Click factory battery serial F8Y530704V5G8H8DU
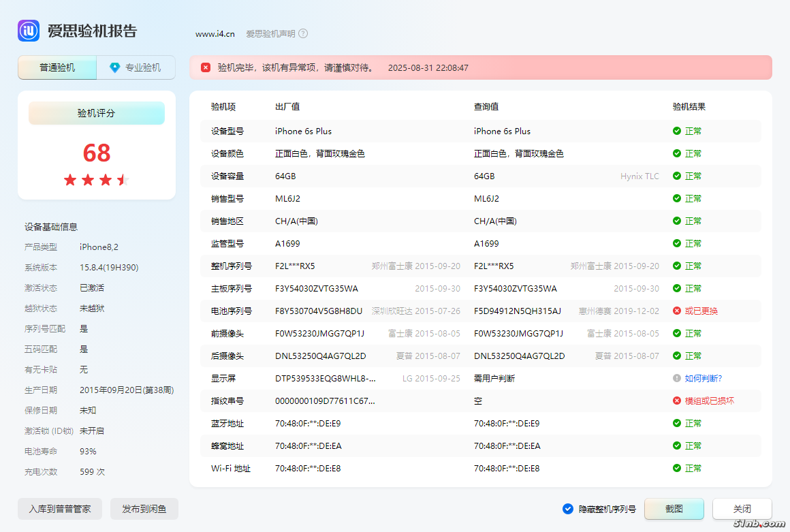Image resolution: width=790 pixels, height=532 pixels. (x=319, y=311)
